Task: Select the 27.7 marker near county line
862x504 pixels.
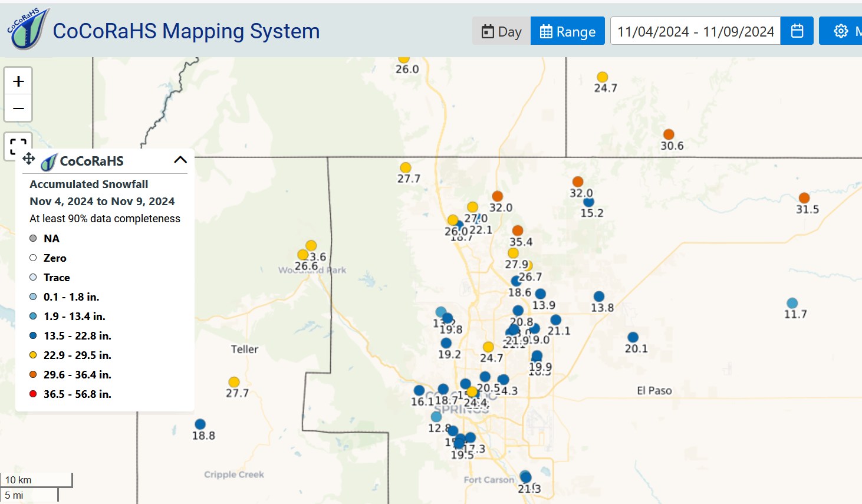Action: point(406,168)
